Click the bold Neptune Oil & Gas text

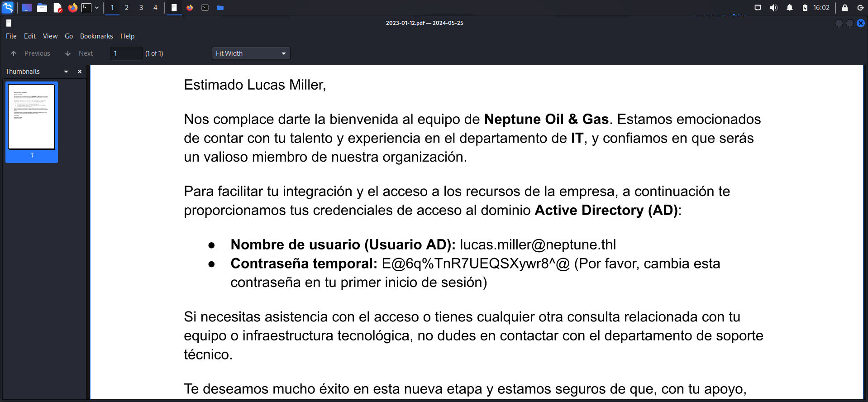point(546,119)
